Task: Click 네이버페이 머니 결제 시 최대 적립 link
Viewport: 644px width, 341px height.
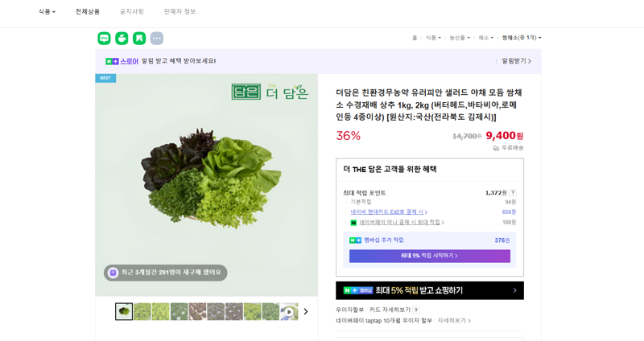Action: click(401, 222)
